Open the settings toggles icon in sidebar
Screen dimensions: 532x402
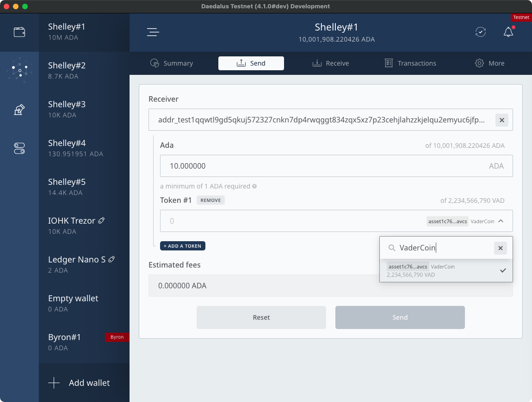[19, 148]
